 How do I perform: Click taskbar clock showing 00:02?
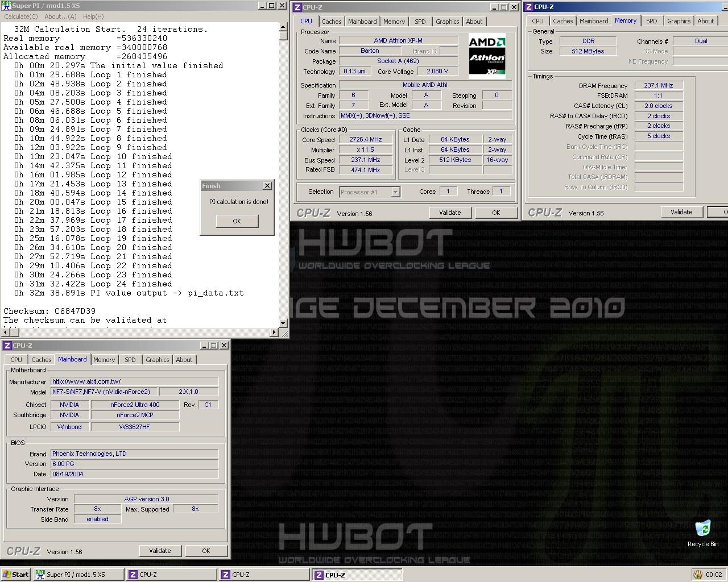tap(714, 575)
